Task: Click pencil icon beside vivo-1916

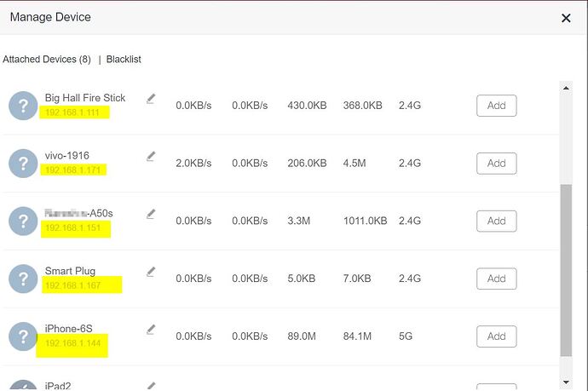Action: (x=151, y=156)
